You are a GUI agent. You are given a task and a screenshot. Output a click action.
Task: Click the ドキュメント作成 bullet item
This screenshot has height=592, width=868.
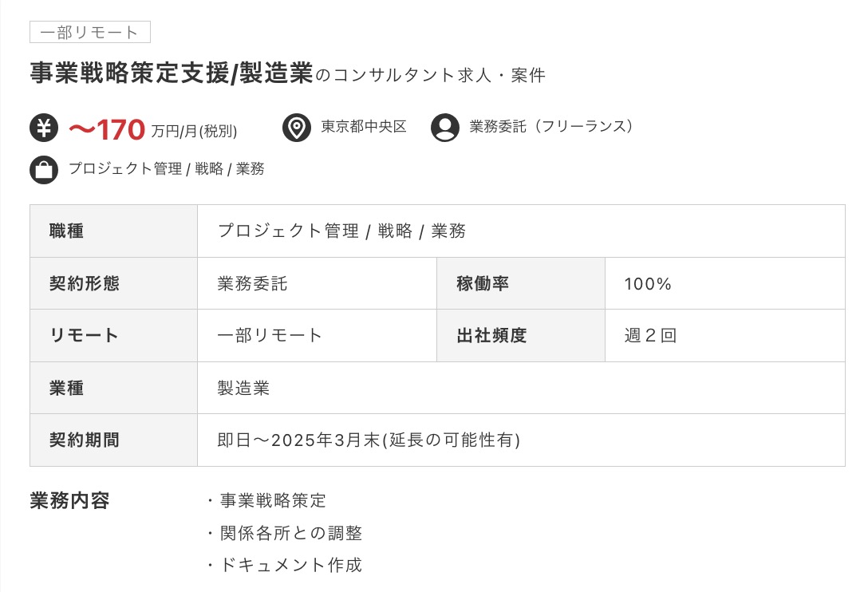(x=290, y=566)
